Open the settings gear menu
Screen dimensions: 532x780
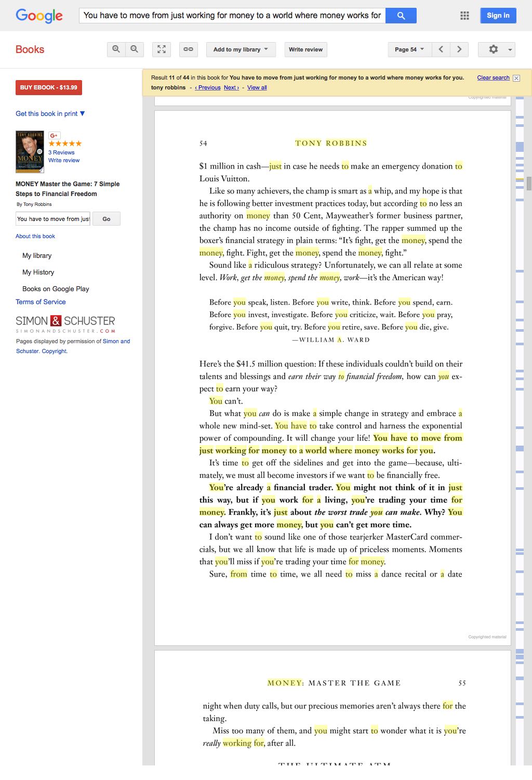point(497,49)
